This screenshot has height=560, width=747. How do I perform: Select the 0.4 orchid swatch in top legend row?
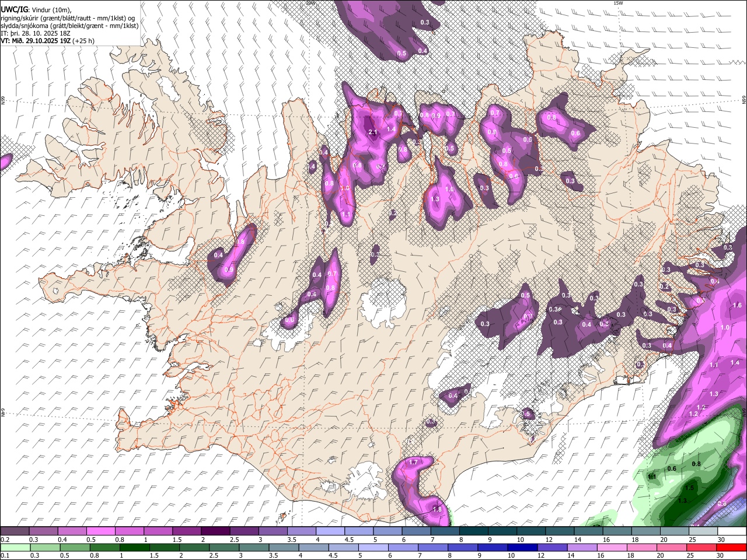[72, 531]
